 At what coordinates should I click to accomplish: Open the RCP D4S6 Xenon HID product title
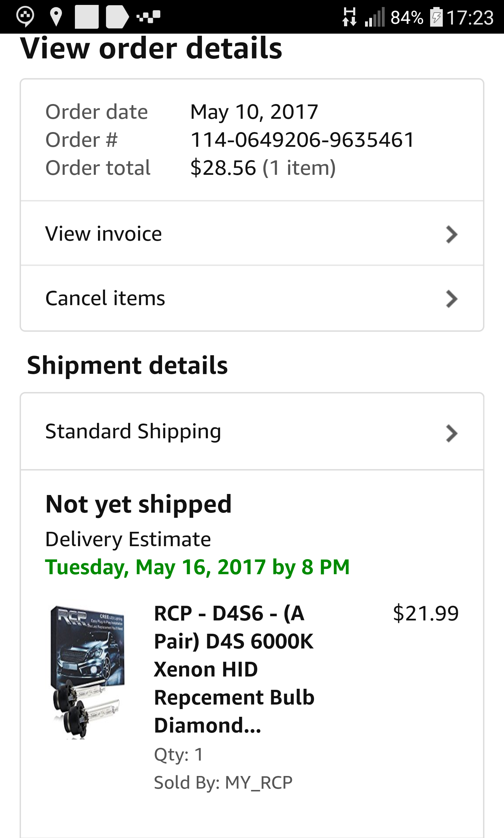[234, 669]
